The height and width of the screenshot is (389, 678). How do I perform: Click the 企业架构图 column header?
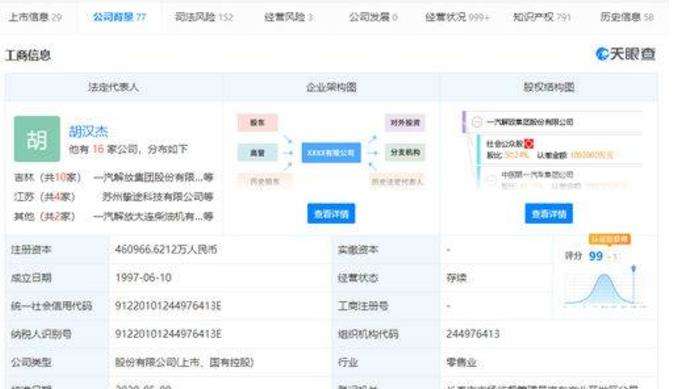tap(331, 87)
